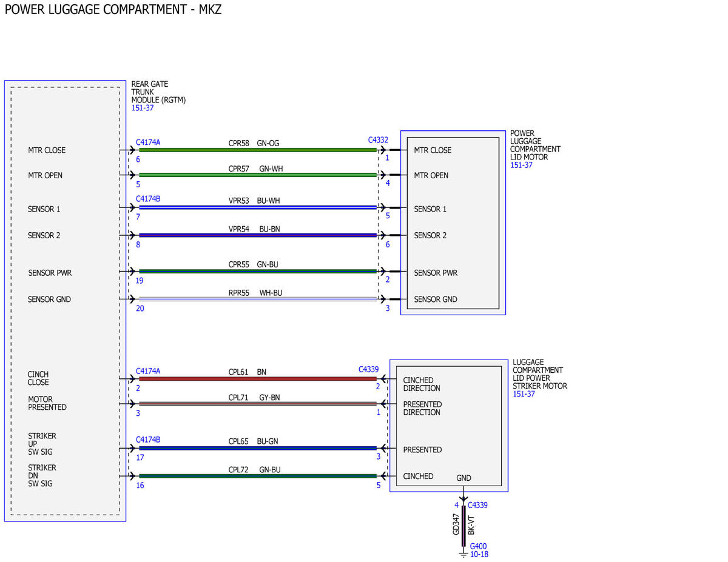Select wire label VPR53 BU-WH

tap(254, 201)
